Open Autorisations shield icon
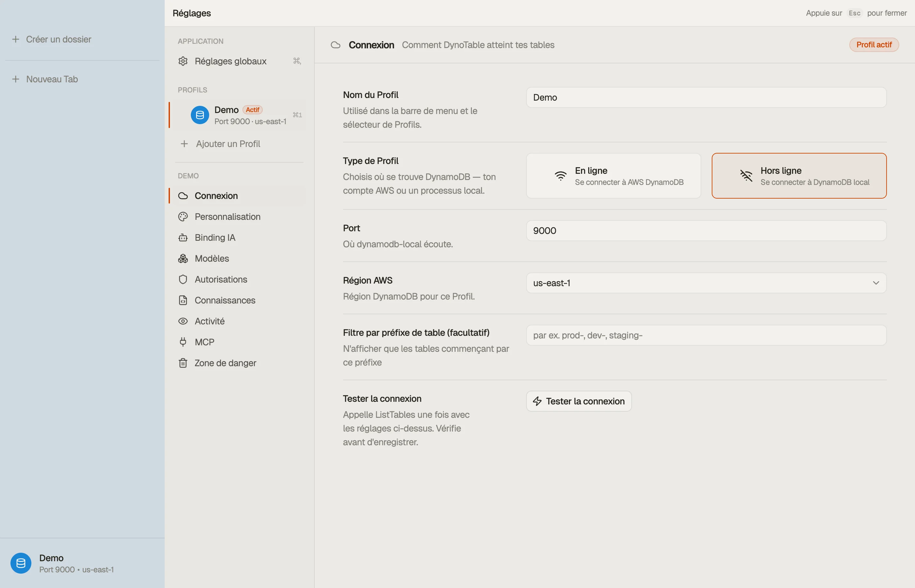Viewport: 915px width, 588px height. click(183, 280)
